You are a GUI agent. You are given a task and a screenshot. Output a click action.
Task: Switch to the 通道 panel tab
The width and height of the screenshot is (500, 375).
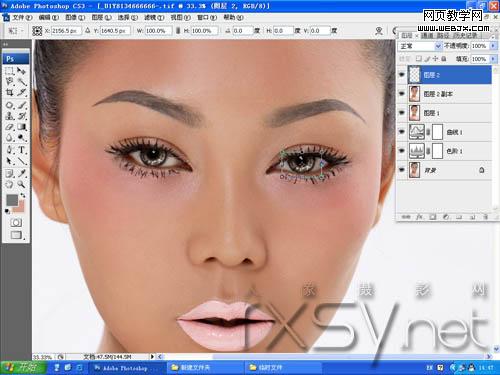pos(427,35)
